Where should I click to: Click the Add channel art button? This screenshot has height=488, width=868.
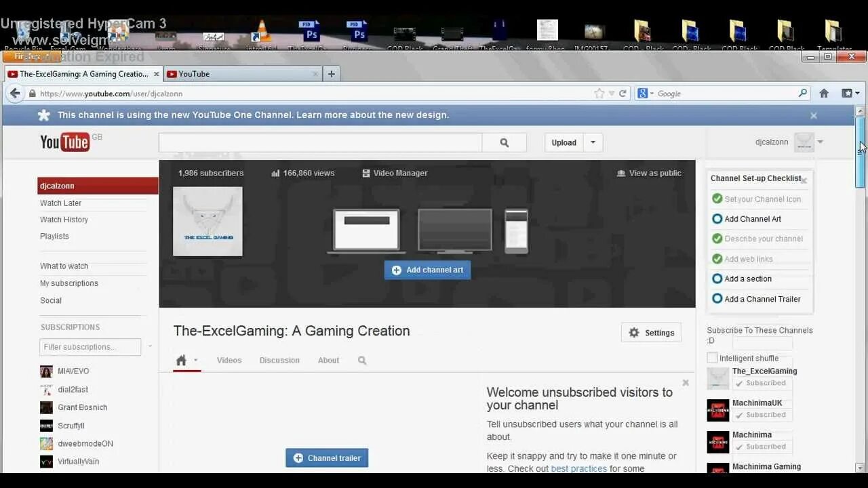(x=427, y=270)
